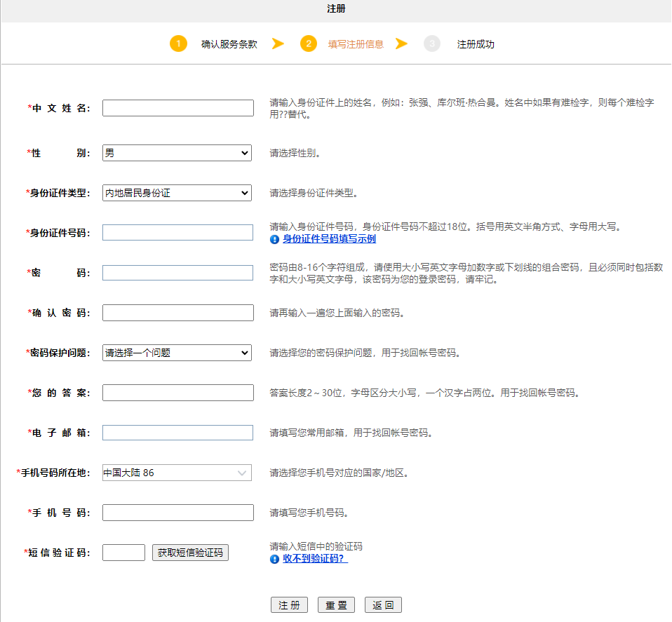
Task: Click the 电子邮箱 email input field
Action: pos(177,432)
